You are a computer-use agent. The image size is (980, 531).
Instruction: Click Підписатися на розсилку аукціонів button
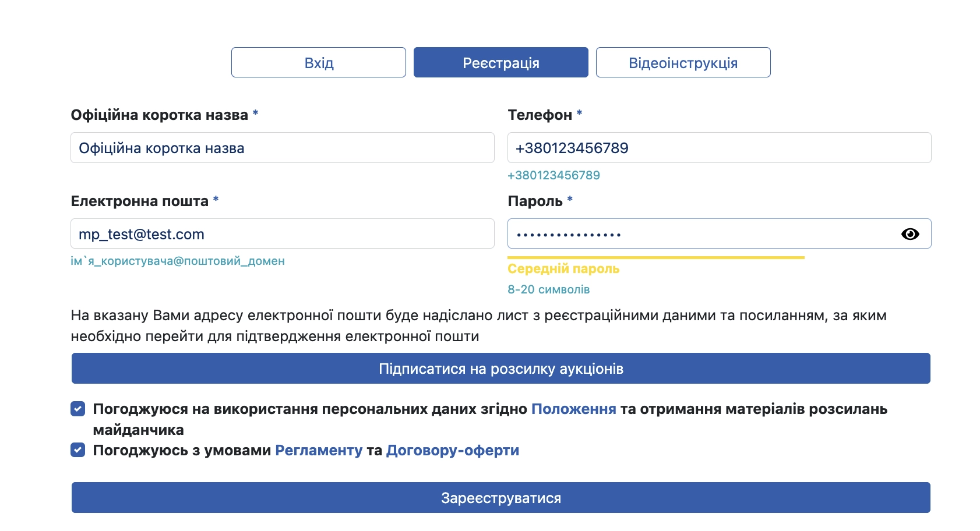coord(501,369)
